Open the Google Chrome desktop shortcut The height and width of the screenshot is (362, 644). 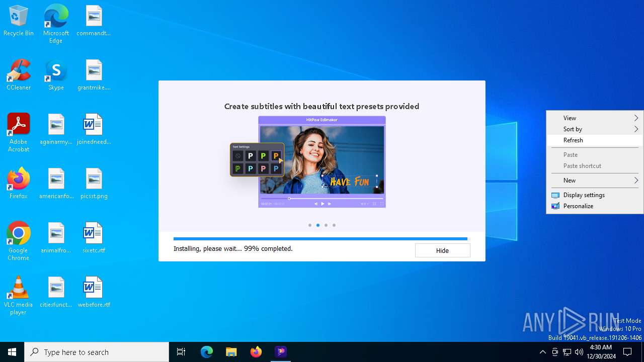click(19, 242)
